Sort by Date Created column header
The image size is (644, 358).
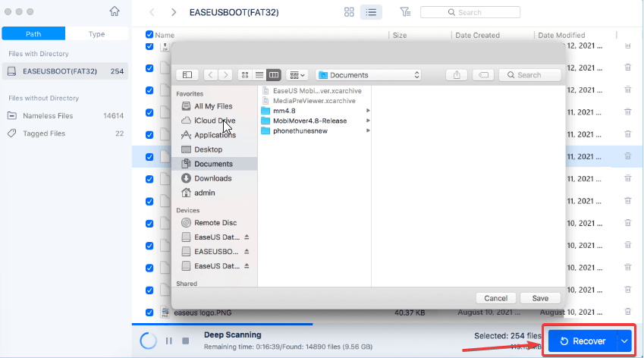point(477,35)
